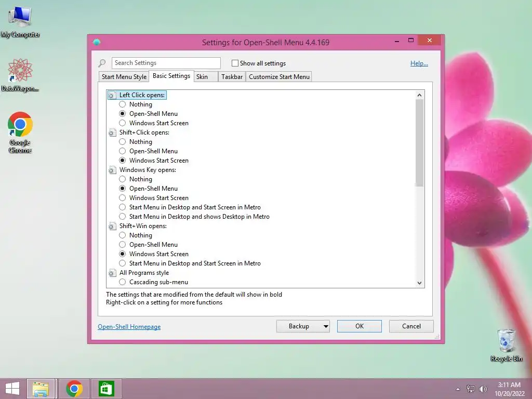The width and height of the screenshot is (532, 399).
Task: Open the Windows Start button
Action: [12, 389]
